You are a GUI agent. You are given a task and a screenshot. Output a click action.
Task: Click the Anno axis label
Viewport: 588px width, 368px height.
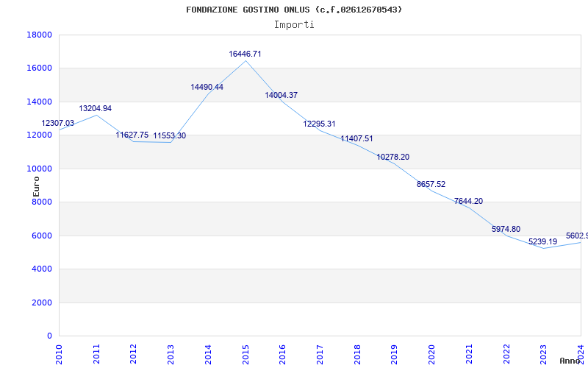point(570,361)
